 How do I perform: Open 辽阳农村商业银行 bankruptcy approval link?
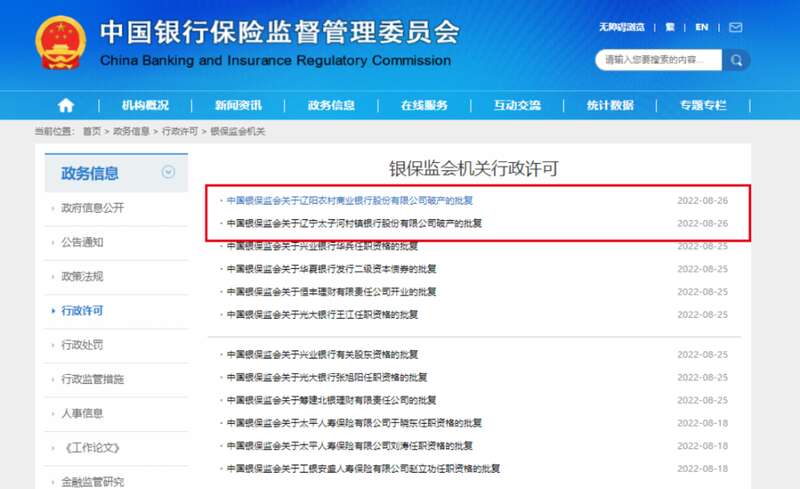coord(350,200)
